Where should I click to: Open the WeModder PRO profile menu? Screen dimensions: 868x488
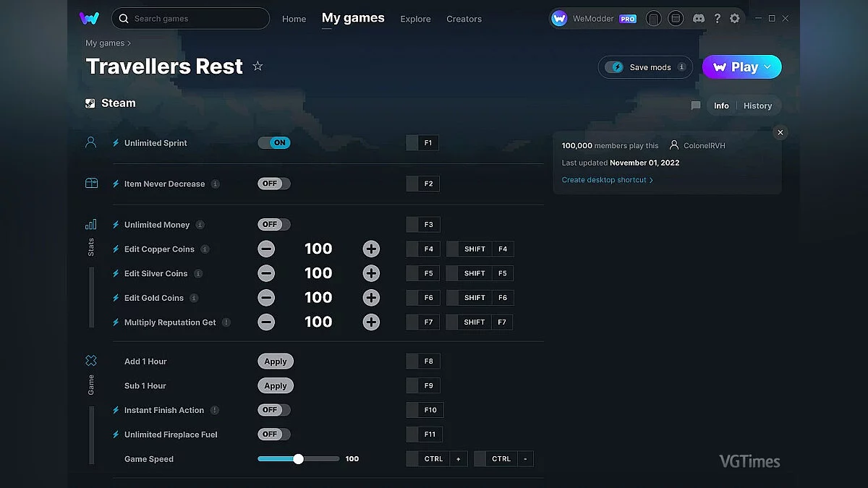click(x=593, y=19)
